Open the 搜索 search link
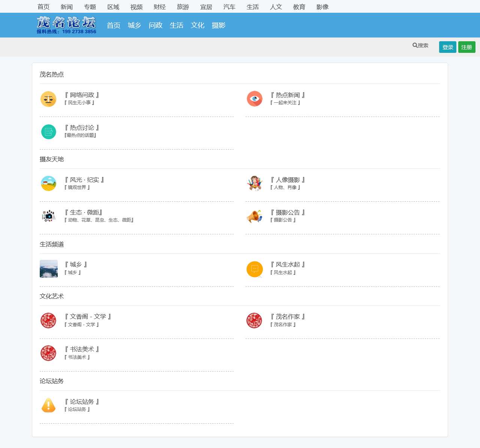480x448 pixels. point(420,45)
